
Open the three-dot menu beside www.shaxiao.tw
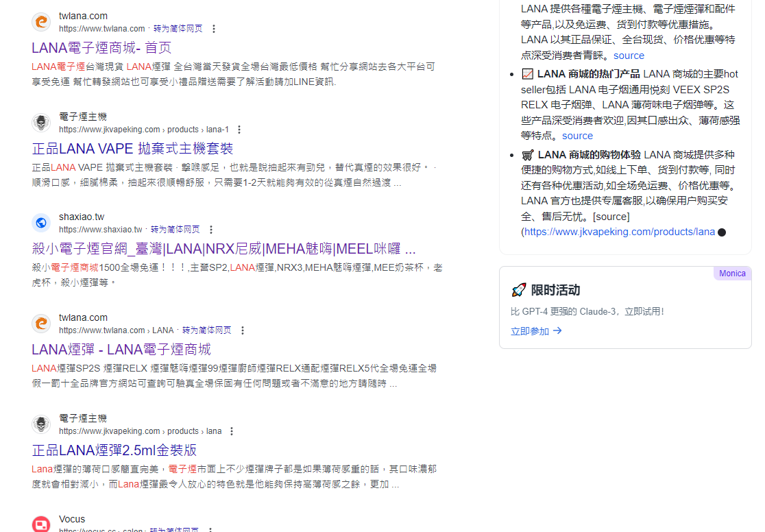click(x=210, y=230)
